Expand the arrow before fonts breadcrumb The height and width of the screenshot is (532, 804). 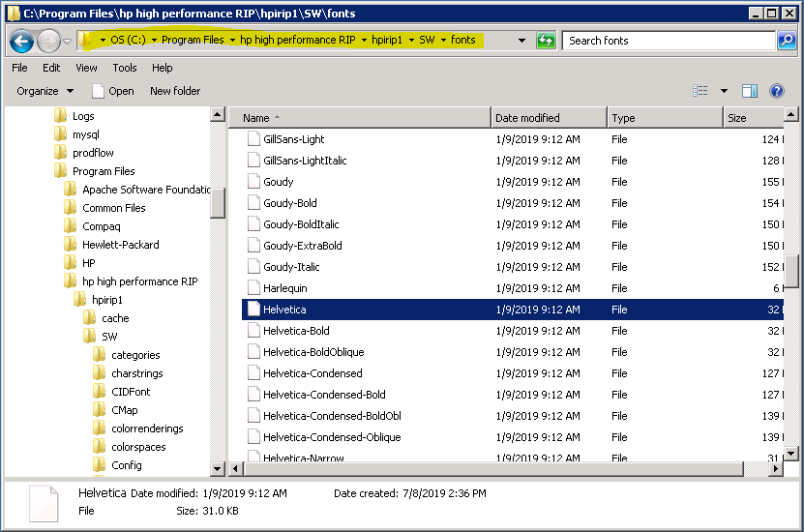click(x=443, y=40)
